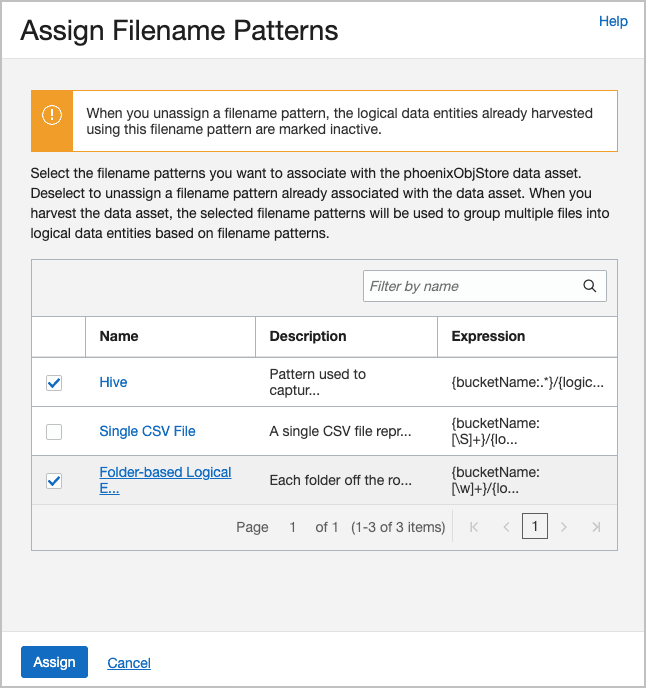Click the Name column header
Screen dimensions: 646x688
point(119,337)
